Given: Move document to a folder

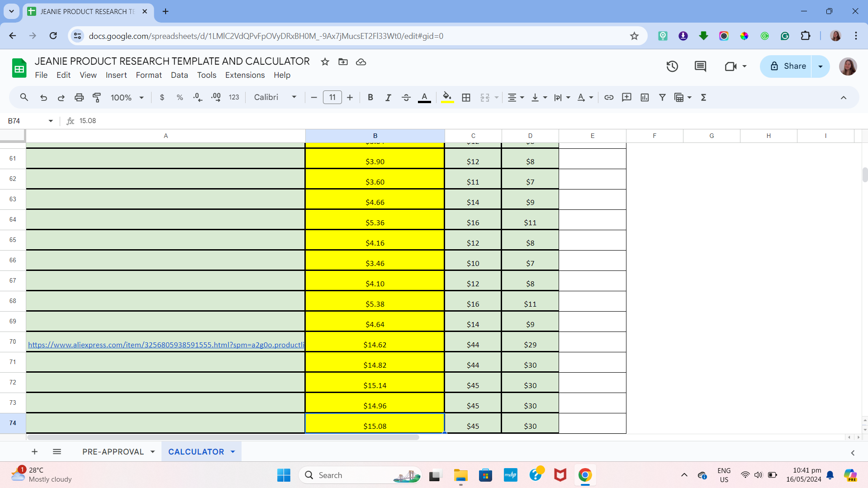Looking at the screenshot, I should click(343, 62).
